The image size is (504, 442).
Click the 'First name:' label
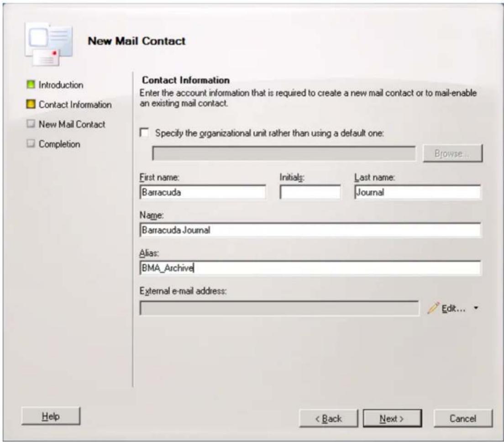[159, 177]
